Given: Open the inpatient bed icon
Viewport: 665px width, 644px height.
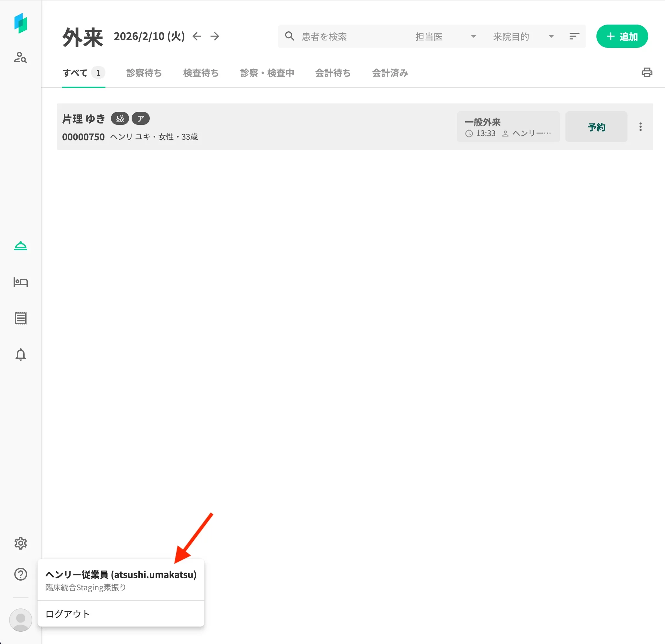Looking at the screenshot, I should point(20,282).
